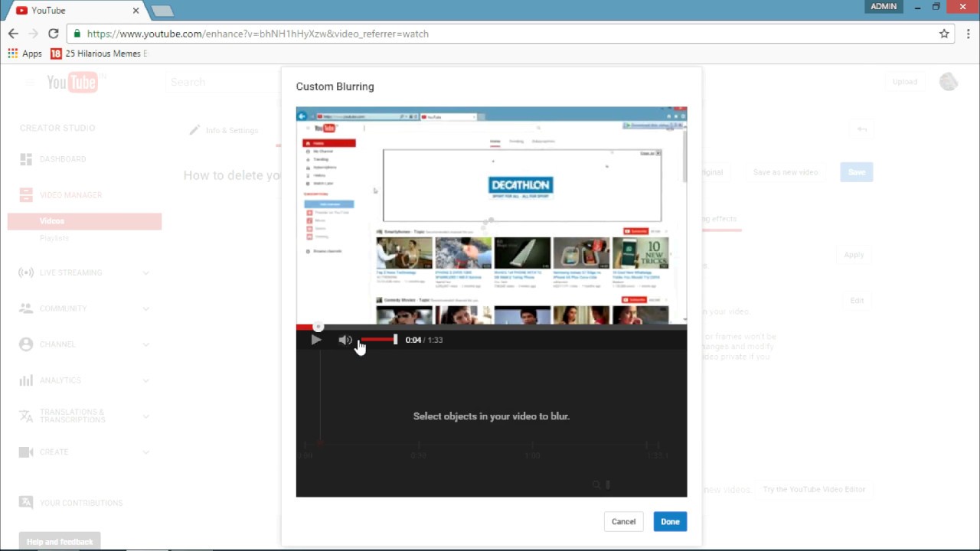This screenshot has height=551, width=980.
Task: Open Try the YouTube Video Editor
Action: [814, 490]
